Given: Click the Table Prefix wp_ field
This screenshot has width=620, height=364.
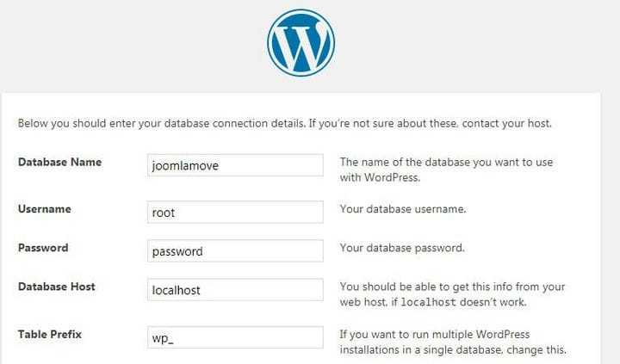Looking at the screenshot, I should 235,337.
